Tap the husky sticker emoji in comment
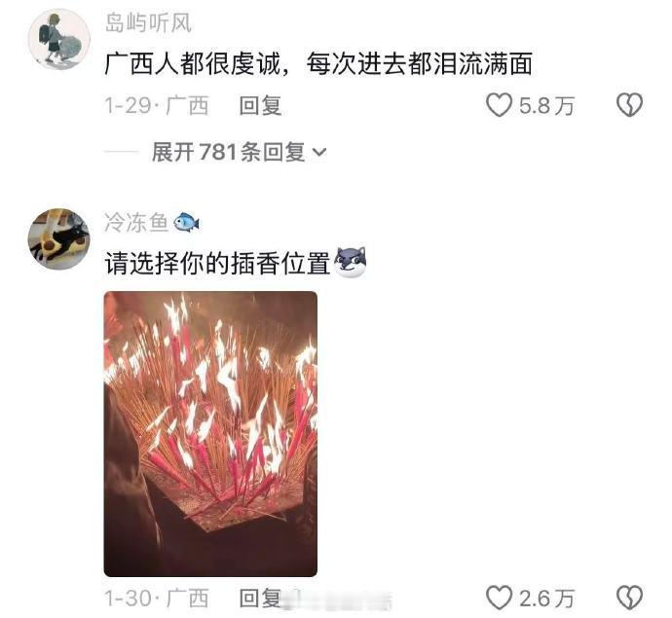672x618 pixels. click(350, 262)
